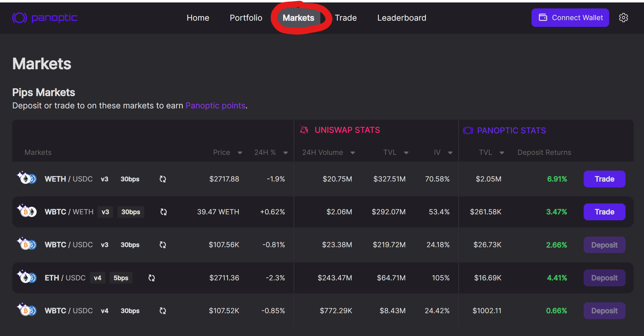644x336 pixels.
Task: Open the Leaderboard tab
Action: point(402,18)
